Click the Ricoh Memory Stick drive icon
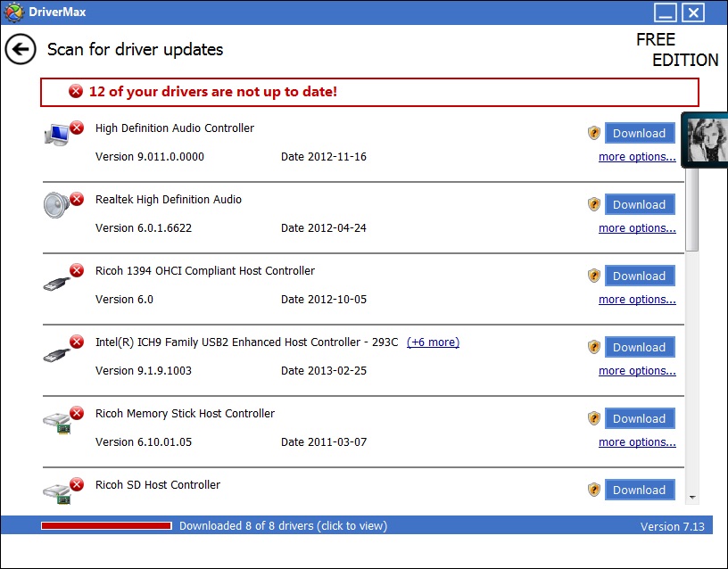 coord(56,423)
